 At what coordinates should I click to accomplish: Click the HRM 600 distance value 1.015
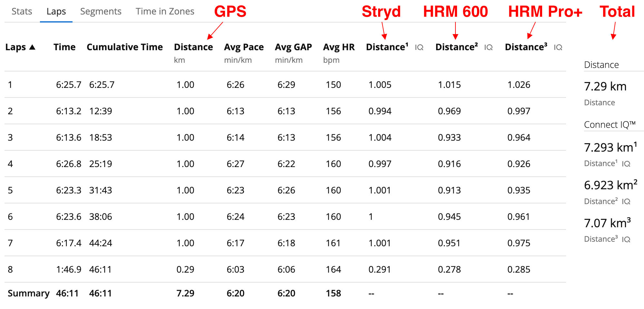(449, 85)
